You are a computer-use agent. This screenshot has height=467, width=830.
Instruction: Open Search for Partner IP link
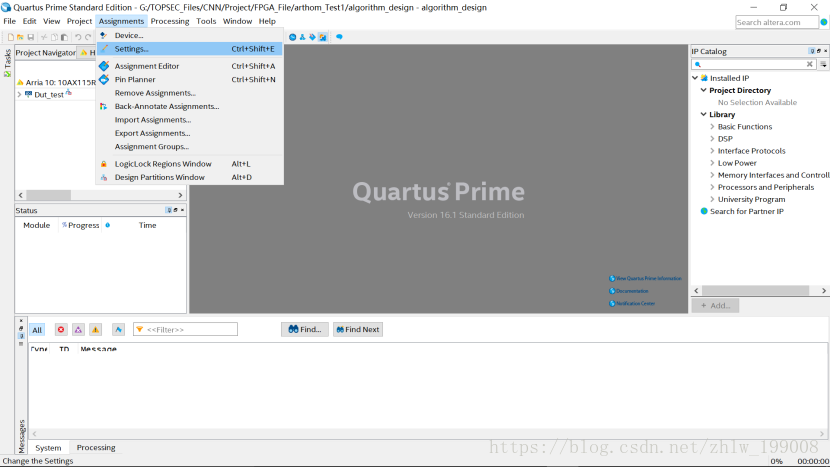746,211
